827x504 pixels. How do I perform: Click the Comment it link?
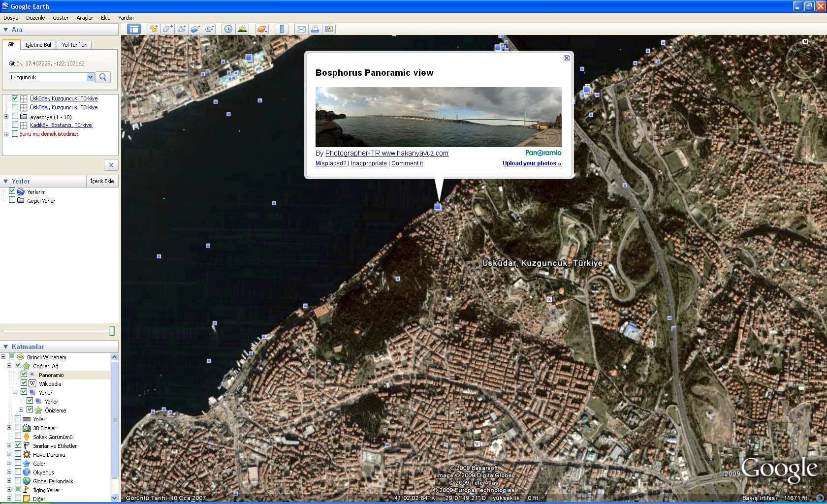click(x=407, y=163)
